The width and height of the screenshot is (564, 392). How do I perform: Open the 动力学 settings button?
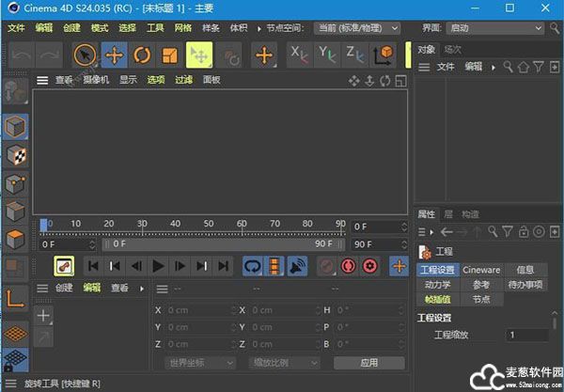tap(437, 284)
